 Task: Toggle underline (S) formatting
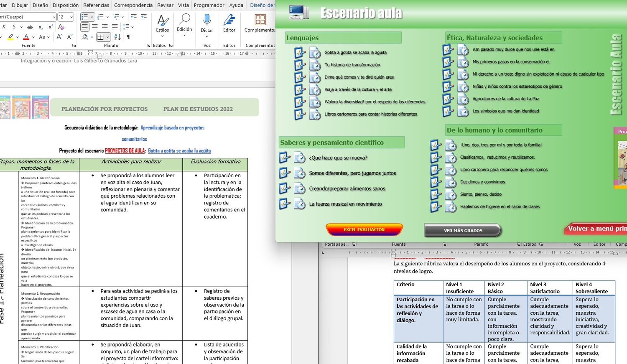(x=14, y=27)
